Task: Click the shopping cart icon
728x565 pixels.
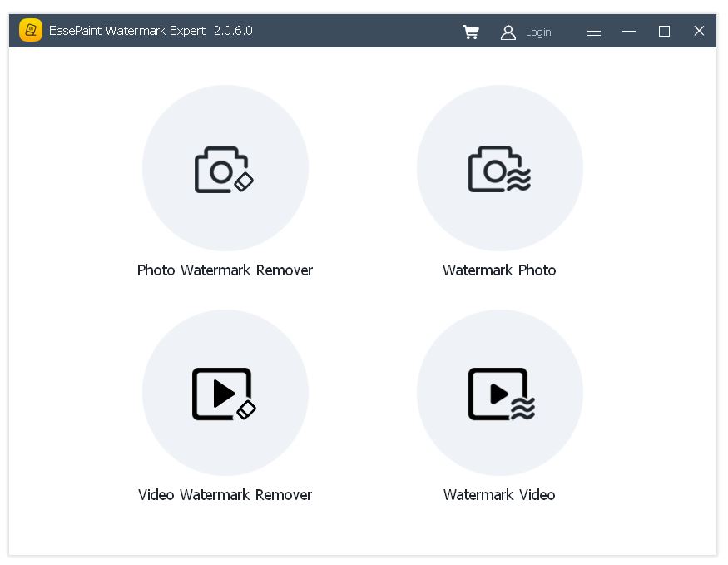Action: (x=471, y=32)
